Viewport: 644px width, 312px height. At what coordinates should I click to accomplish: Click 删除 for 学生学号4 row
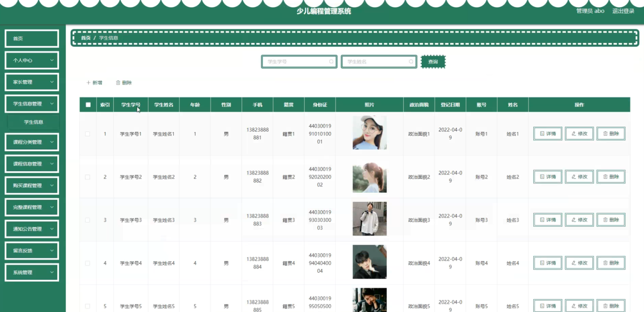(611, 263)
